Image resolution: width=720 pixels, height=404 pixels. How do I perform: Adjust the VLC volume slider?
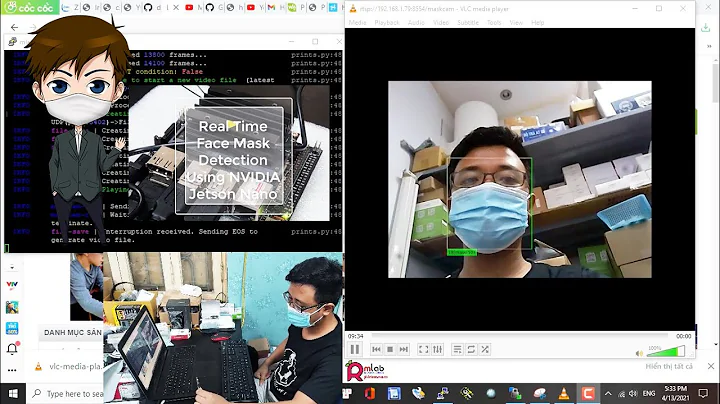666,352
